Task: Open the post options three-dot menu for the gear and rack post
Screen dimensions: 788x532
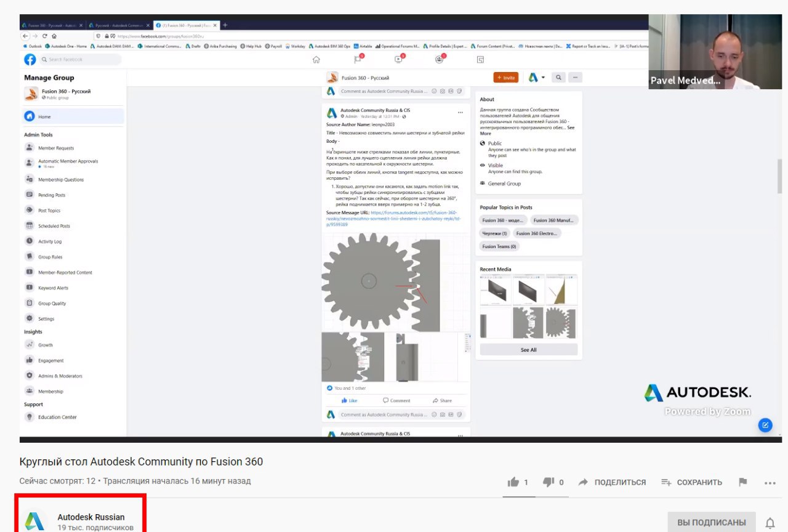Action: (460, 113)
